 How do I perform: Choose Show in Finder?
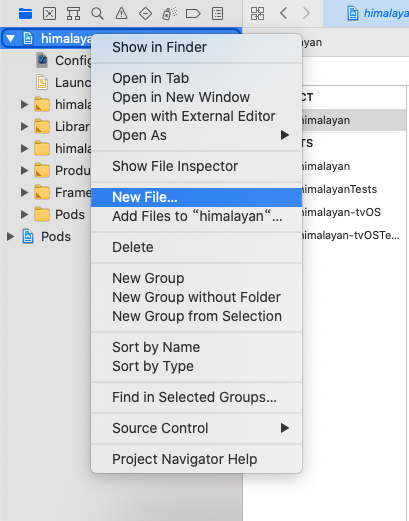(x=197, y=47)
